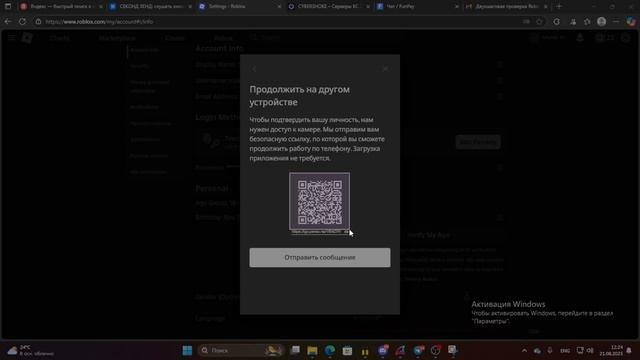This screenshot has height=360, width=640.
Task: Open Microsoft Edge from the taskbar
Action: (x=330, y=350)
